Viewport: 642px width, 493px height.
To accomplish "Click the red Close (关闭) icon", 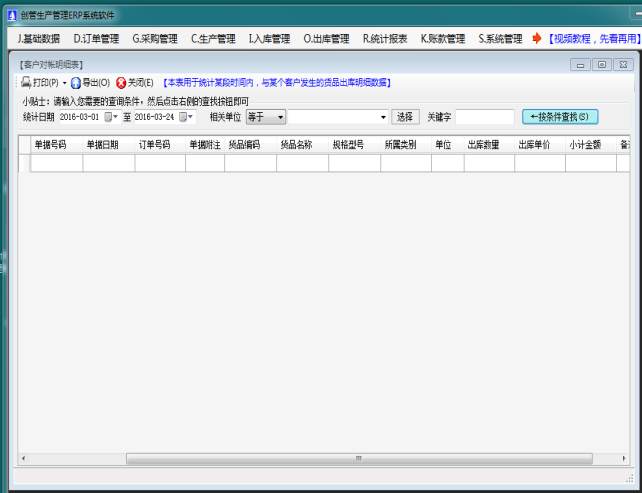I will pos(121,82).
